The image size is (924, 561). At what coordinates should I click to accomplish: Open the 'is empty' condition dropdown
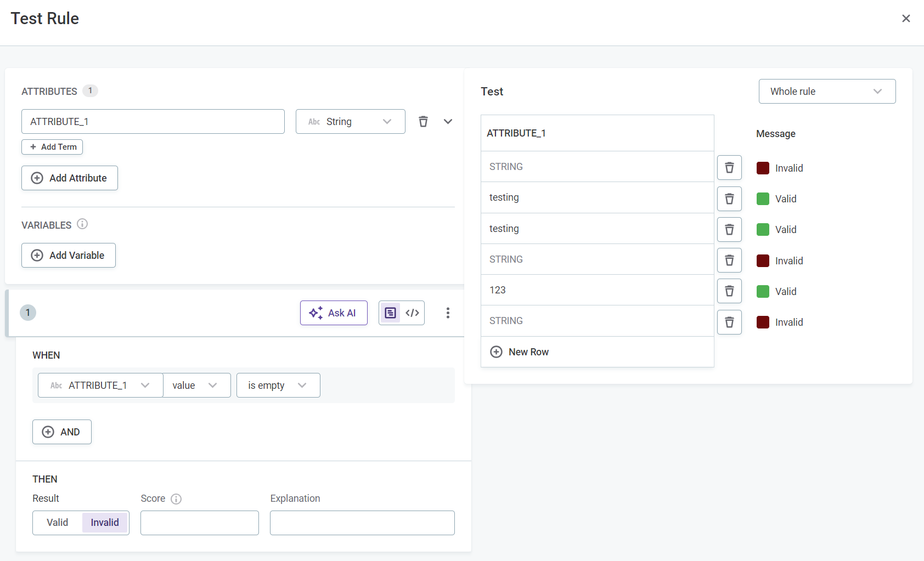tap(278, 386)
